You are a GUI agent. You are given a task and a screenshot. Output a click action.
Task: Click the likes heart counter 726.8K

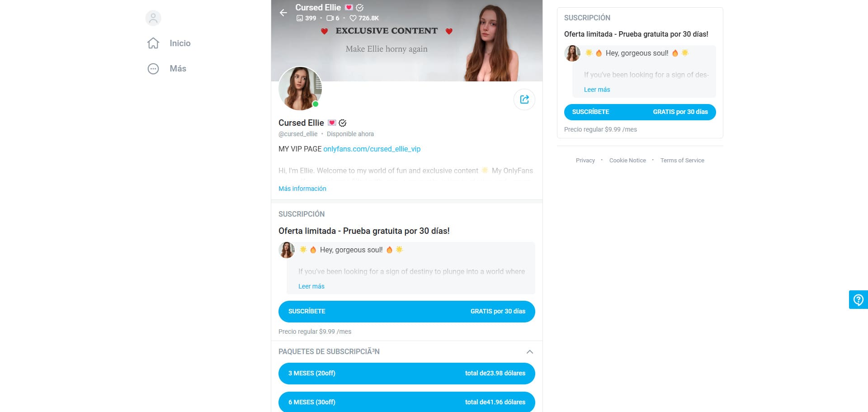(x=364, y=18)
